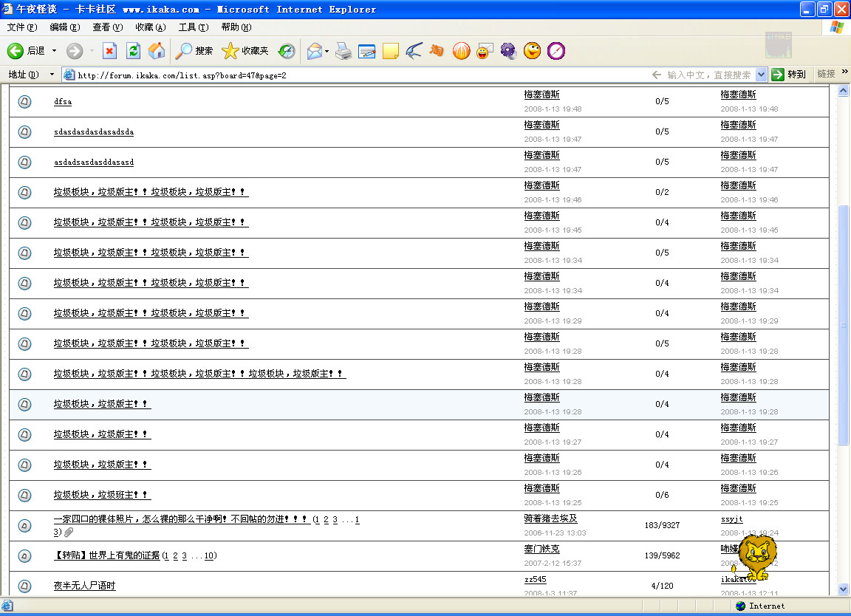Image resolution: width=851 pixels, height=616 pixels.
Task: Open the 一家四口的裸体照片 thread link
Action: pyautogui.click(x=182, y=519)
